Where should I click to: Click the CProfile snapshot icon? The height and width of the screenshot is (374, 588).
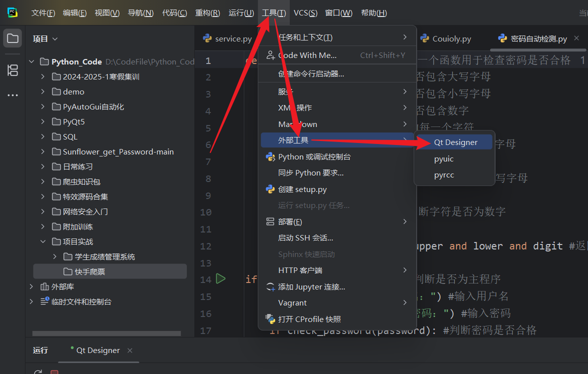click(270, 319)
